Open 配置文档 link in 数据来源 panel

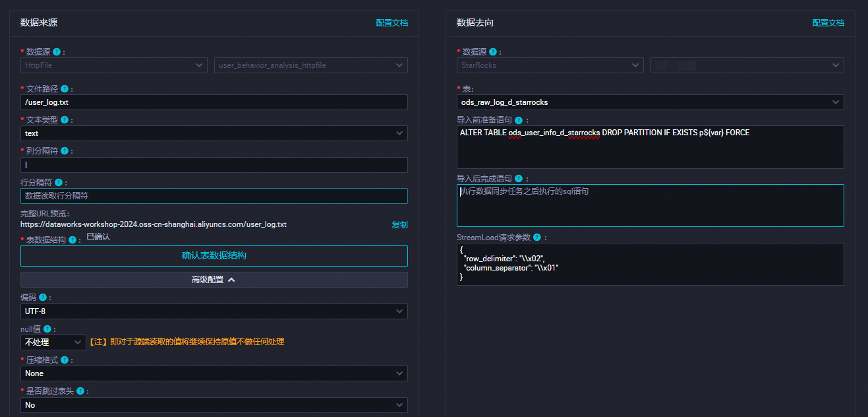(391, 23)
